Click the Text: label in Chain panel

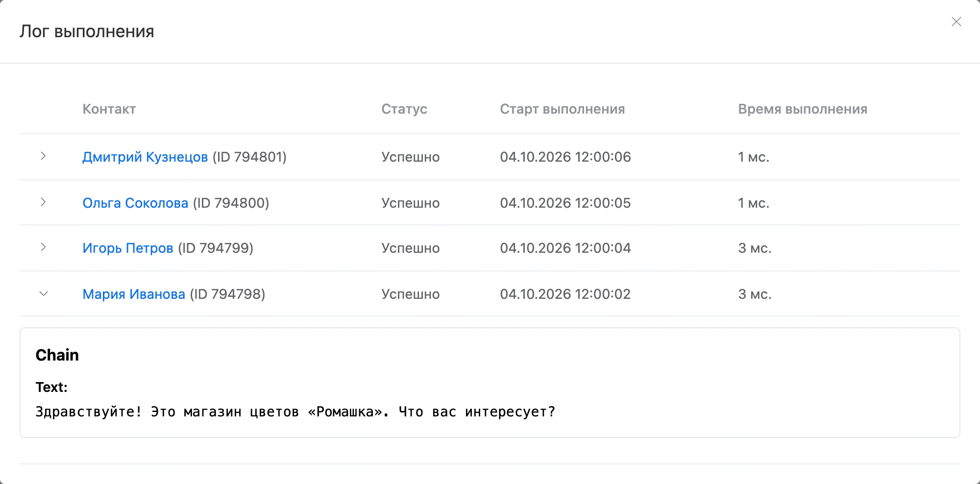[x=51, y=387]
